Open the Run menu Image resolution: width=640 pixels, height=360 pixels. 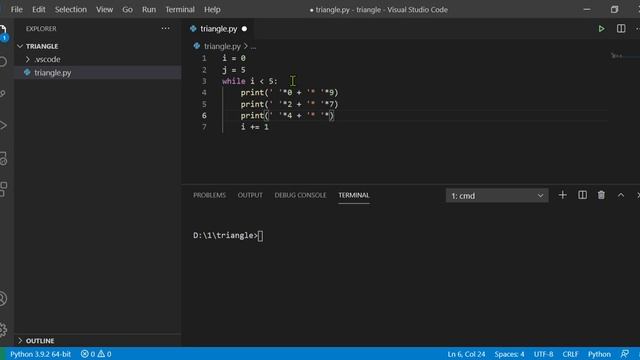click(x=149, y=9)
